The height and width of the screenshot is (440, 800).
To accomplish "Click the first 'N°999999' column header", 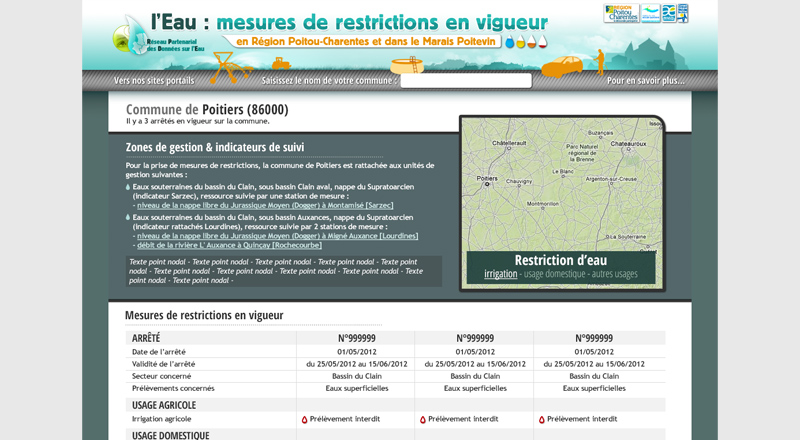I will 357,338.
